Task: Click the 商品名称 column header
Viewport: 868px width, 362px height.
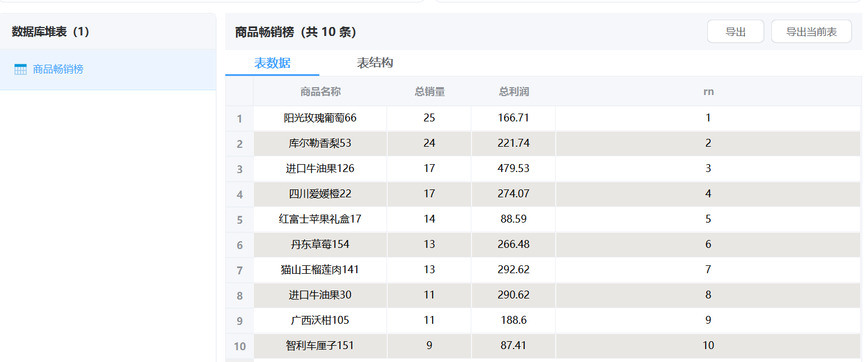Action: [x=320, y=92]
